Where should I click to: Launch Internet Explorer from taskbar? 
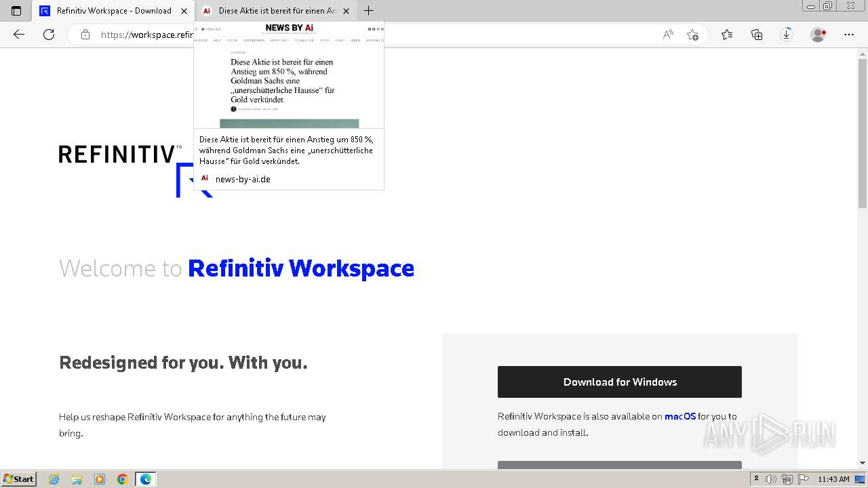click(54, 479)
